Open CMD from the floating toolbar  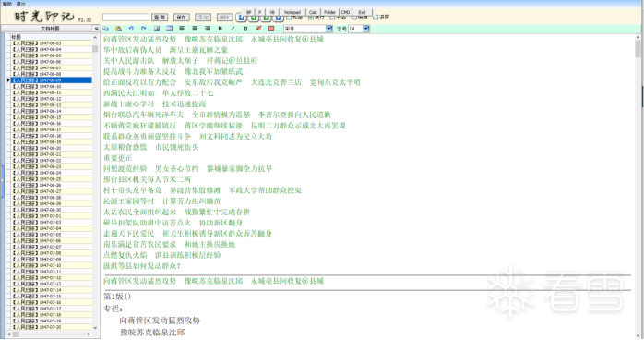(x=345, y=12)
